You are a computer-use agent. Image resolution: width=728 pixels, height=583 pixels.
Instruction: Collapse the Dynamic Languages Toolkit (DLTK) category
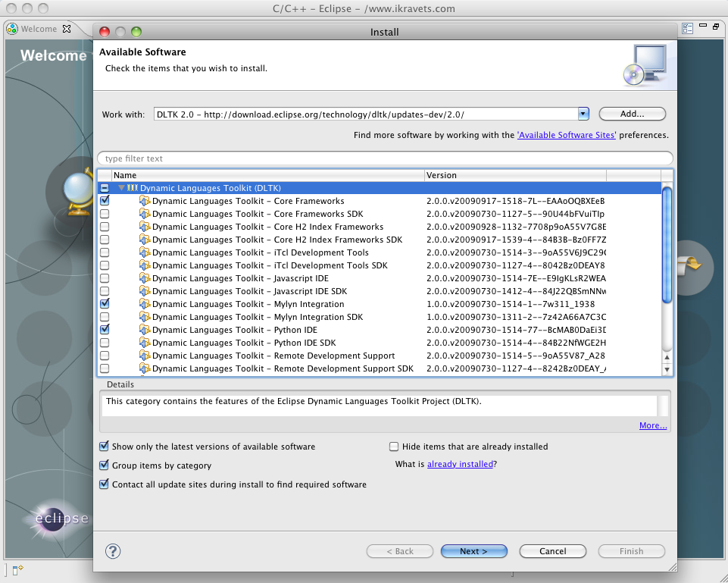(121, 188)
